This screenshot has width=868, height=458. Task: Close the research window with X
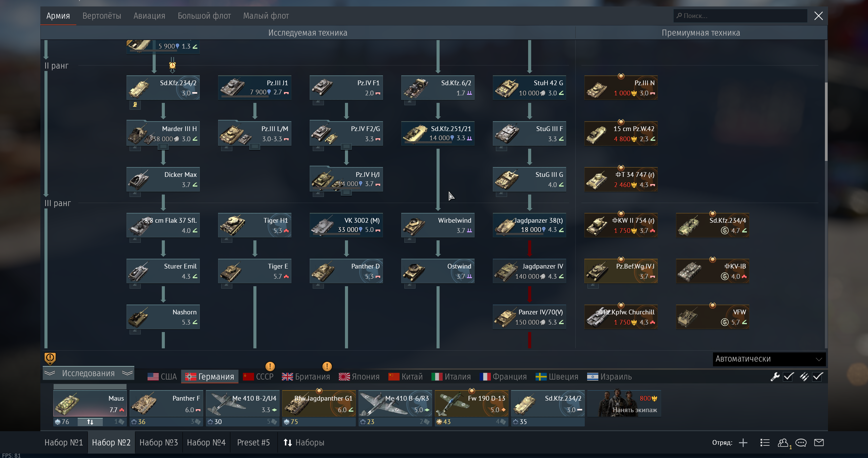818,16
